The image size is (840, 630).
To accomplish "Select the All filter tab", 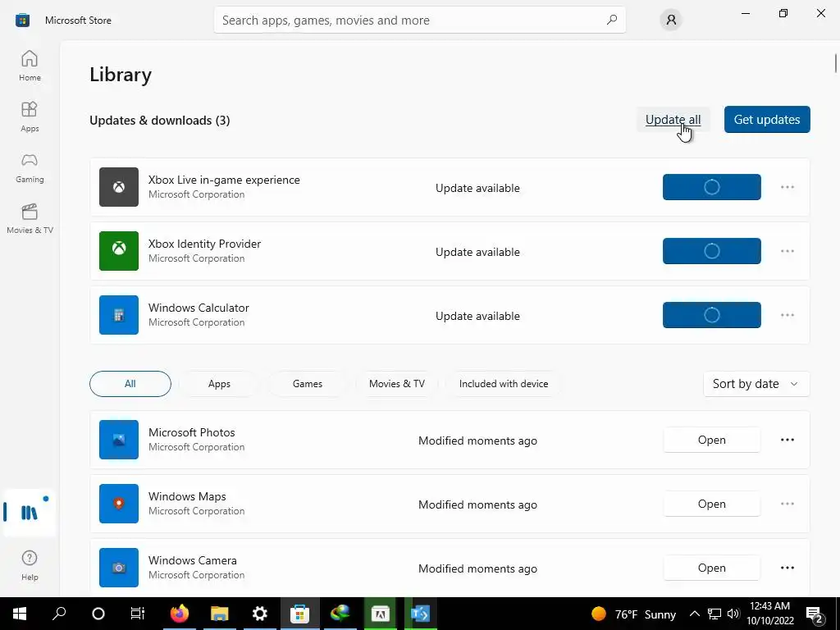I will pos(130,384).
